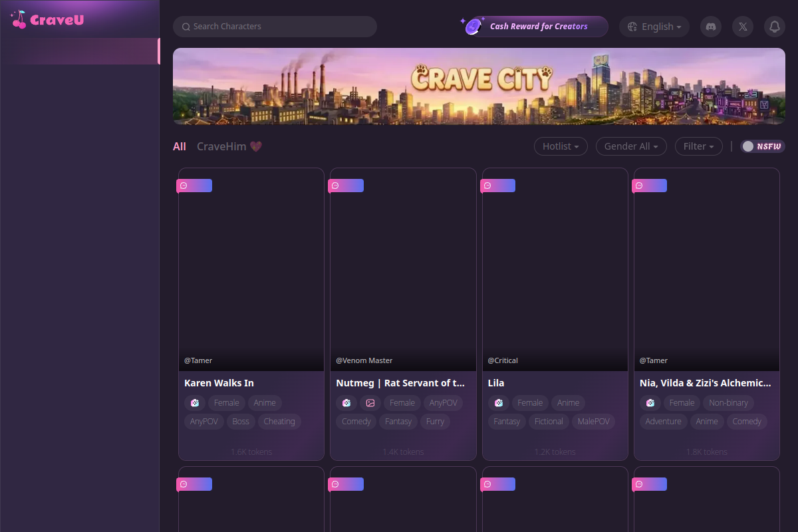This screenshot has height=532, width=798.
Task: Click 1.4K tokens label
Action: [x=403, y=452]
